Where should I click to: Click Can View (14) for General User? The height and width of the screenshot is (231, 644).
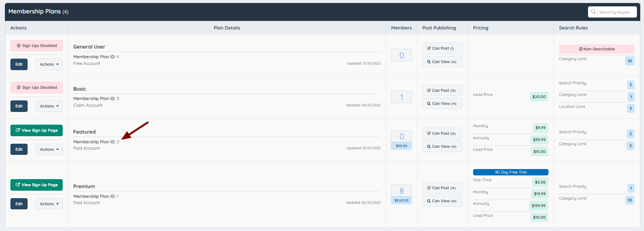(x=443, y=62)
